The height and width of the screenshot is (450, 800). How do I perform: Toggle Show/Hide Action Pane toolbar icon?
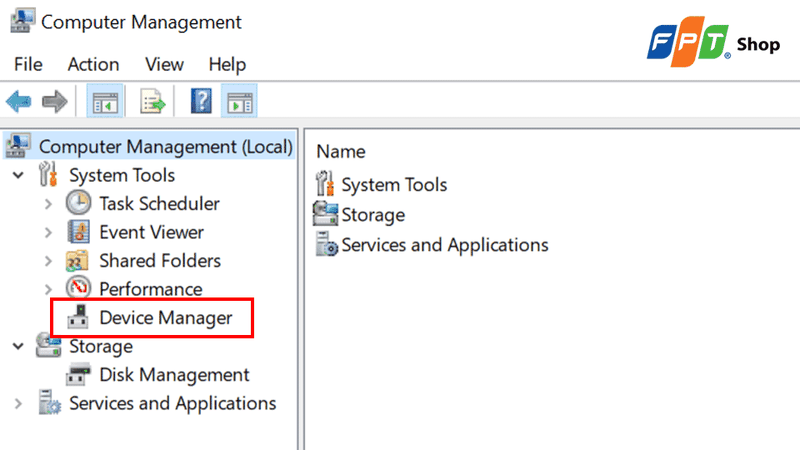pos(239,101)
